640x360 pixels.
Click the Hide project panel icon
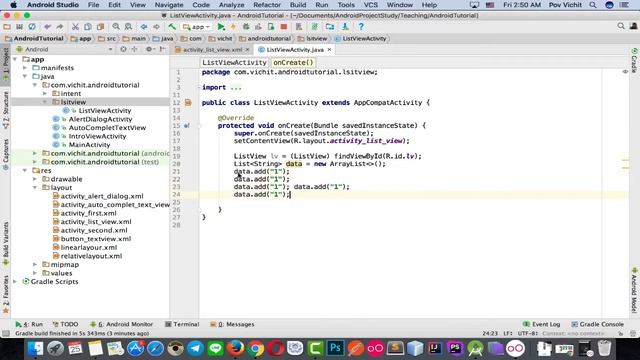pyautogui.click(x=162, y=49)
